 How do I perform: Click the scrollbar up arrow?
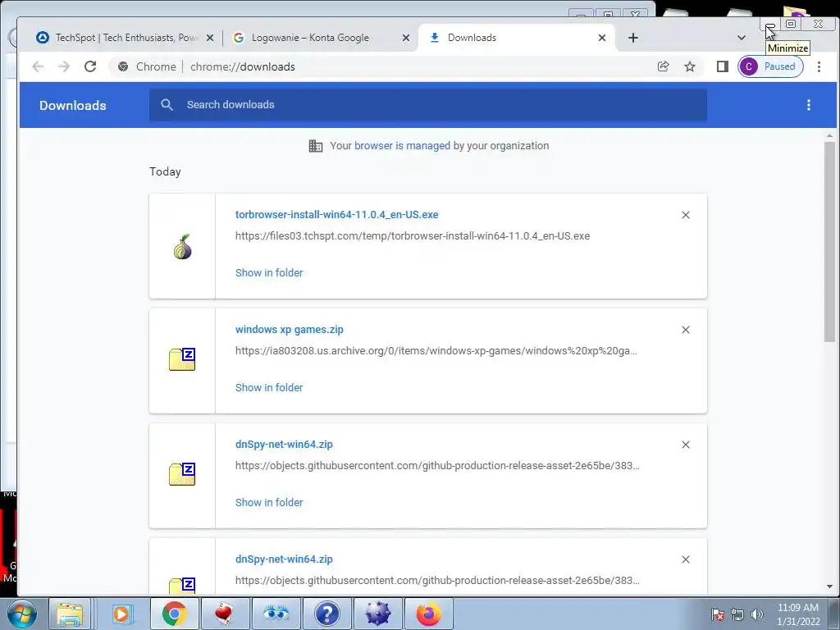[x=830, y=136]
